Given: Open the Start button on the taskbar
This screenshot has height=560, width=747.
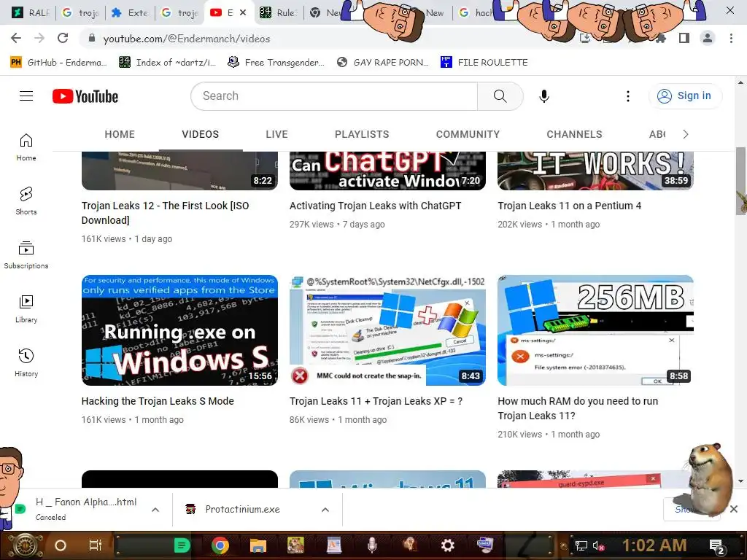Looking at the screenshot, I should [24, 545].
